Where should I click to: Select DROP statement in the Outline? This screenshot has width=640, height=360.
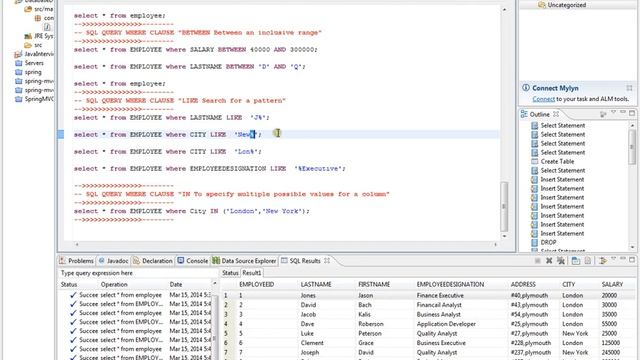[548, 242]
